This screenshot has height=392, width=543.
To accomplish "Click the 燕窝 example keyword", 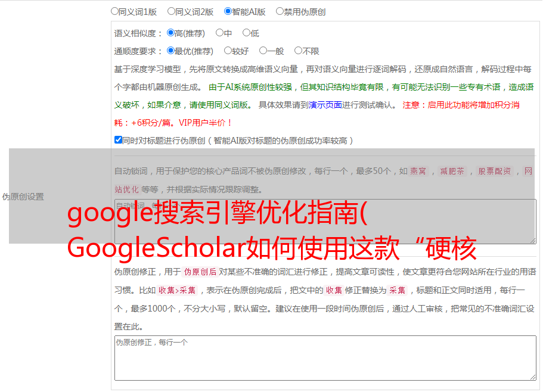I will [x=418, y=171].
